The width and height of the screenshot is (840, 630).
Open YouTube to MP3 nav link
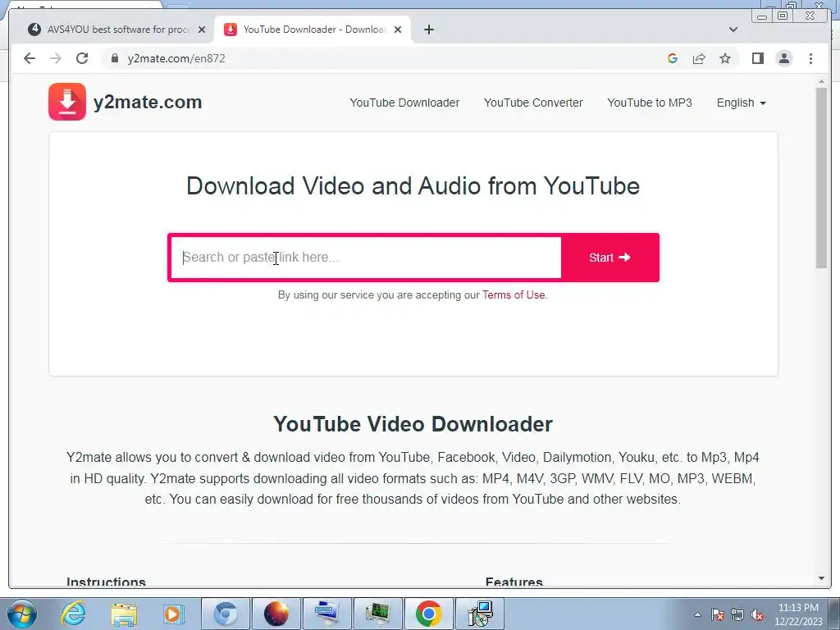(x=650, y=103)
